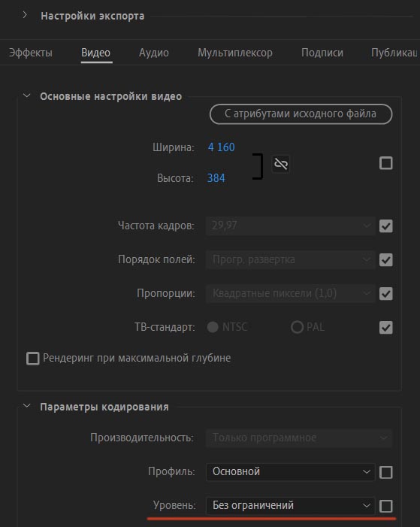Image resolution: width=420 pixels, height=527 pixels.
Task: Click the С атрибутами исходного файла button
Action: point(301,114)
